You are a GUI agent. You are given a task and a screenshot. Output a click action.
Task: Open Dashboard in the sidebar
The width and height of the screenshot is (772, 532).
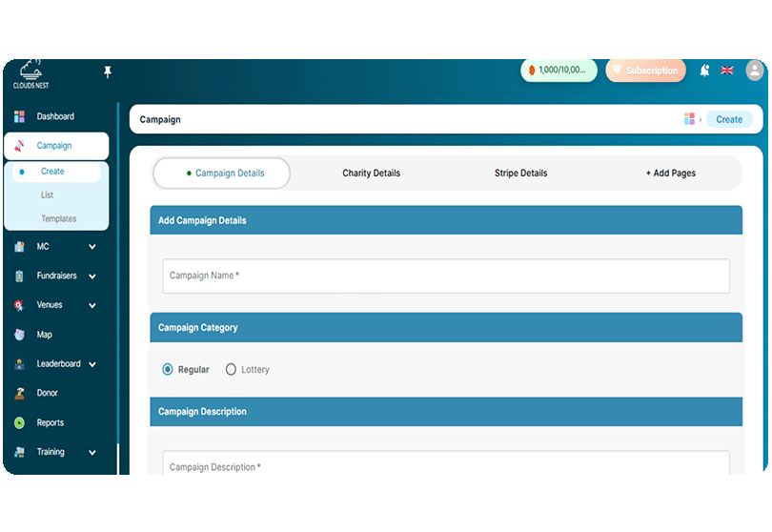tap(56, 116)
